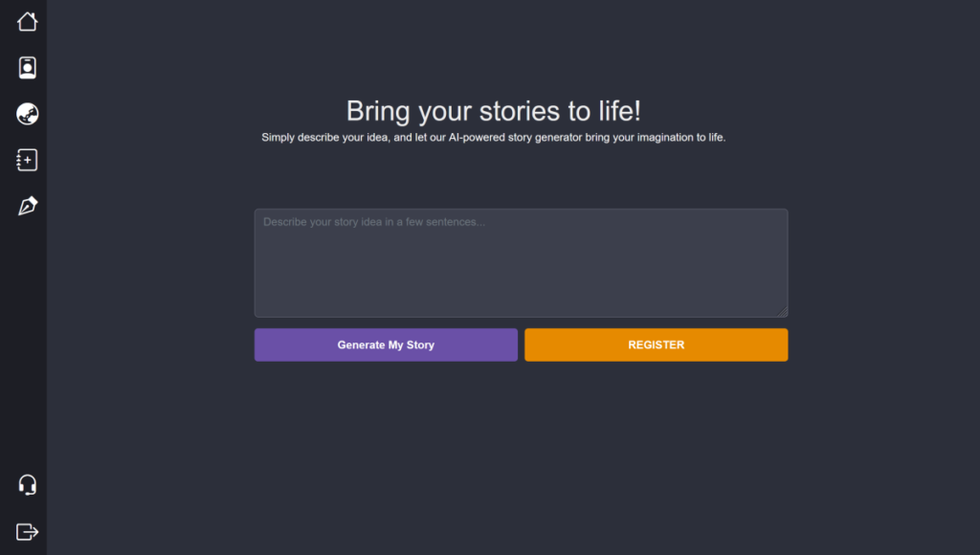Open the profile portrait card icon
Screen dimensions: 980x555
tap(27, 68)
